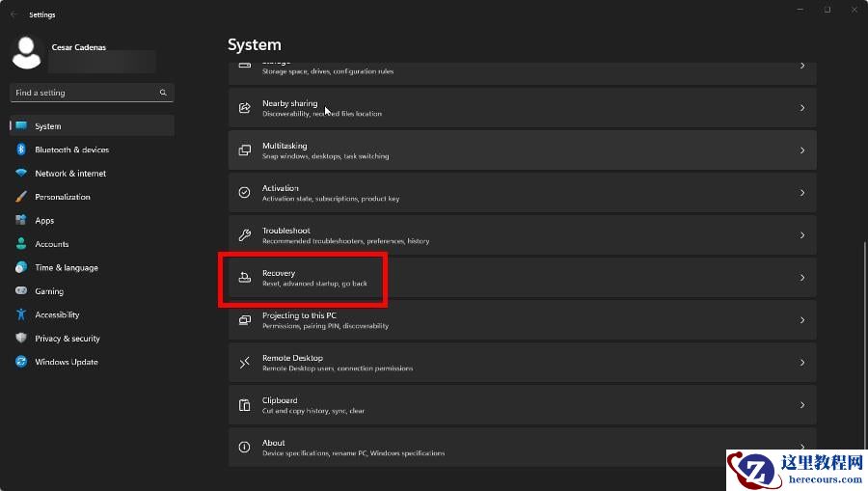Click the Windows Update icon in sidebar
The image size is (868, 491).
coord(20,362)
